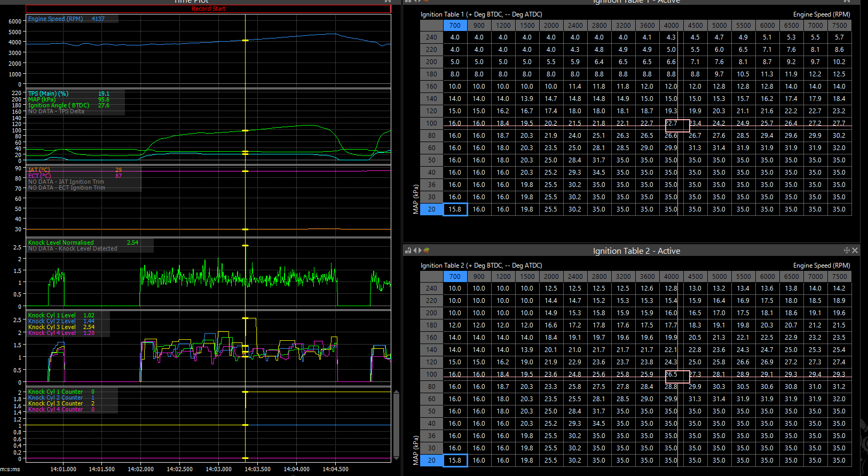Select the 4000 RPM column header in Table 1

click(x=671, y=25)
